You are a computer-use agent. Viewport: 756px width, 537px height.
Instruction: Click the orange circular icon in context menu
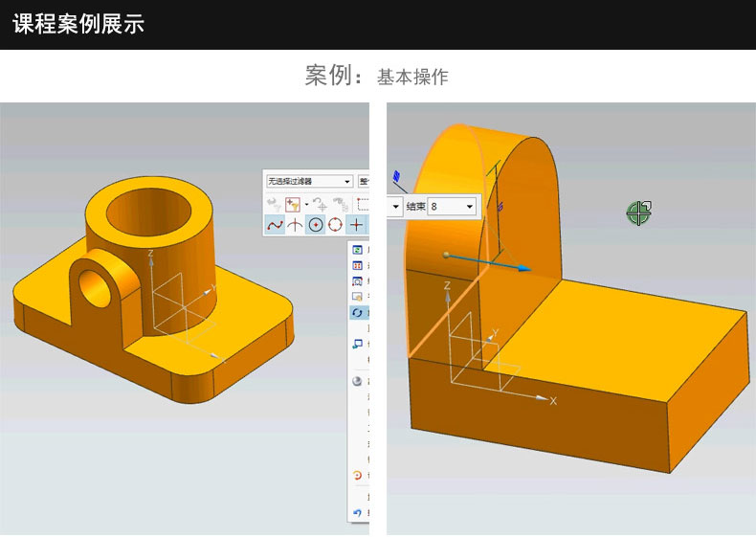point(358,476)
